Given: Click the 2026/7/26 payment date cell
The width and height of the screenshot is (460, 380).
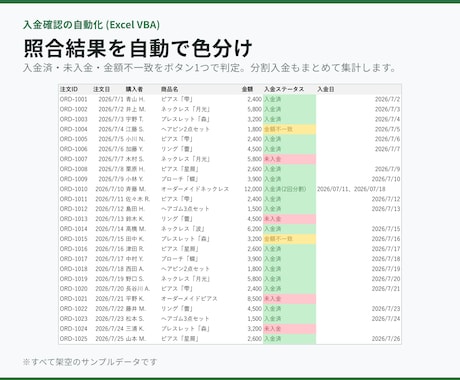Looking at the screenshot, I should pyautogui.click(x=386, y=339).
